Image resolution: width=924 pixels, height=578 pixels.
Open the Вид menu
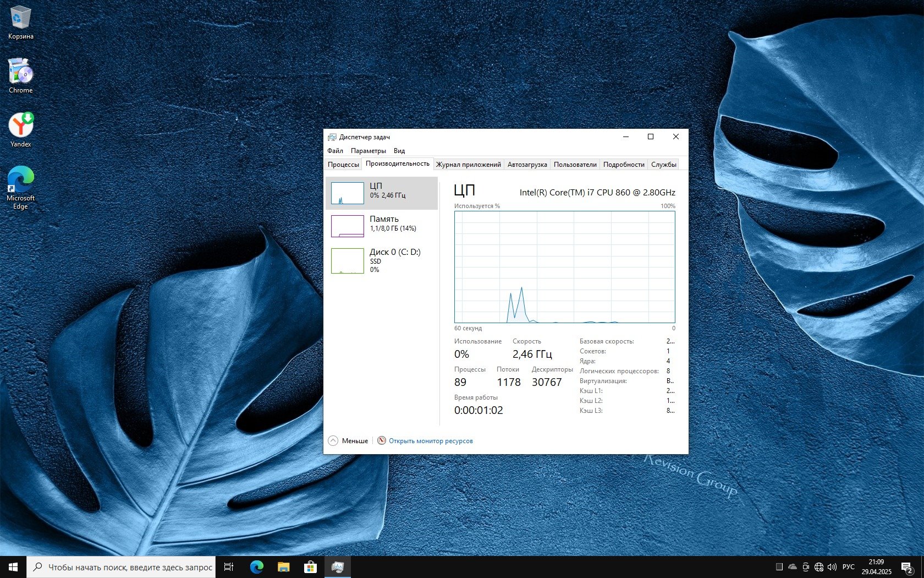point(399,151)
